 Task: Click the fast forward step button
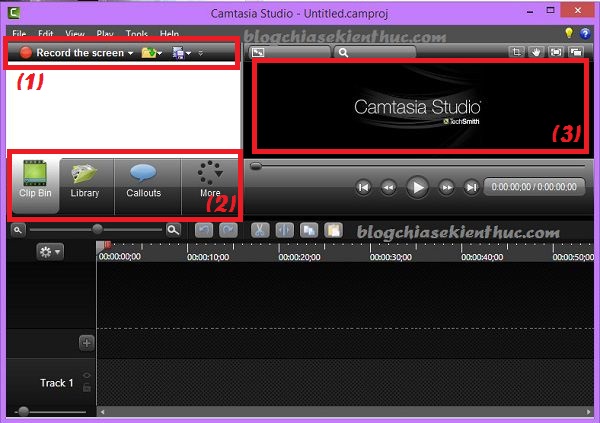(x=446, y=188)
